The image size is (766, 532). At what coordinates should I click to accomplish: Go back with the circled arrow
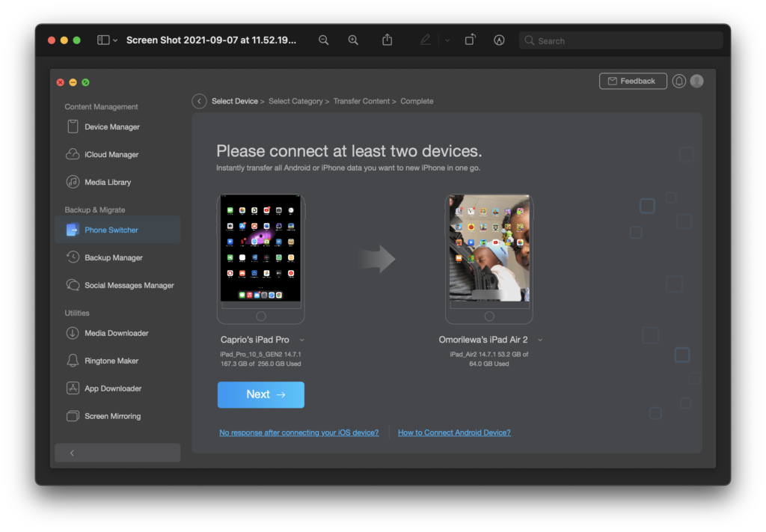[199, 101]
